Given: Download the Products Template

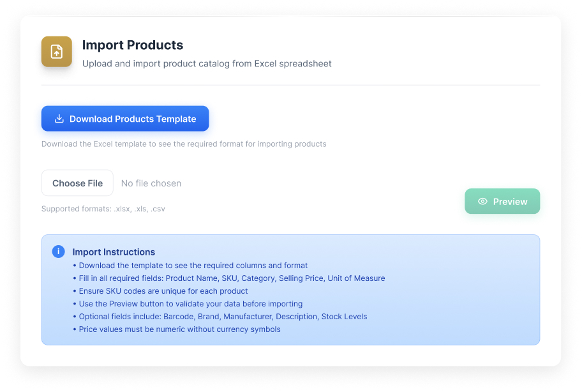Looking at the screenshot, I should [132, 119].
